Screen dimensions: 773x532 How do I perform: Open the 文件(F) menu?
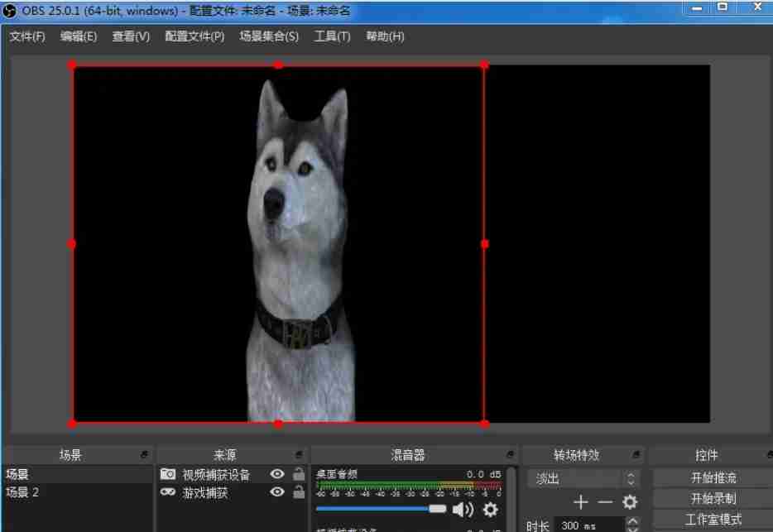pyautogui.click(x=27, y=36)
